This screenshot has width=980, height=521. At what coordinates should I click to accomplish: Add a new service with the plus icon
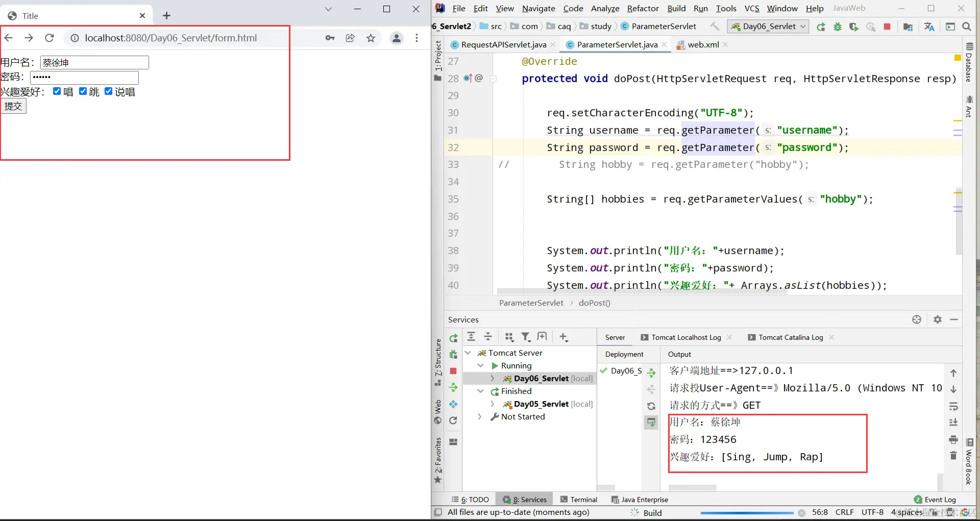[563, 337]
